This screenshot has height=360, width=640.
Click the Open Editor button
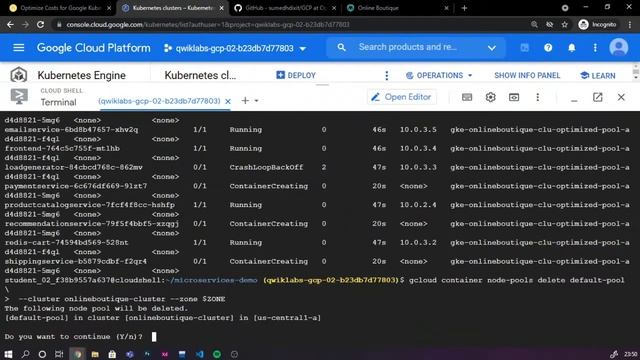(x=402, y=97)
